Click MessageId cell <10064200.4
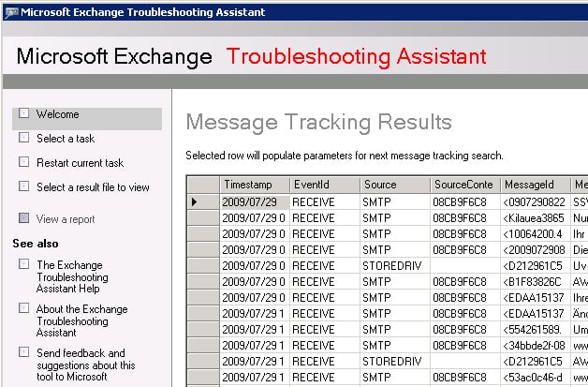Viewport: 588px width, 387px height. [536, 234]
